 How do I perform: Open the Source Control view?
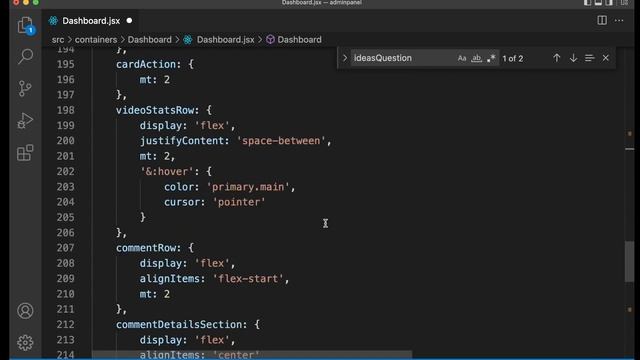coord(25,88)
